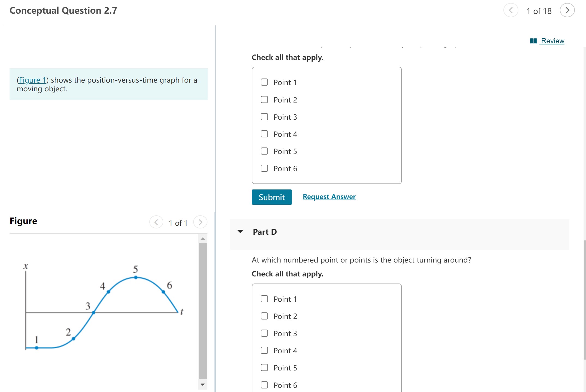This screenshot has height=392, width=586.
Task: Enable Point 5 checkbox under Part D
Action: coord(264,367)
